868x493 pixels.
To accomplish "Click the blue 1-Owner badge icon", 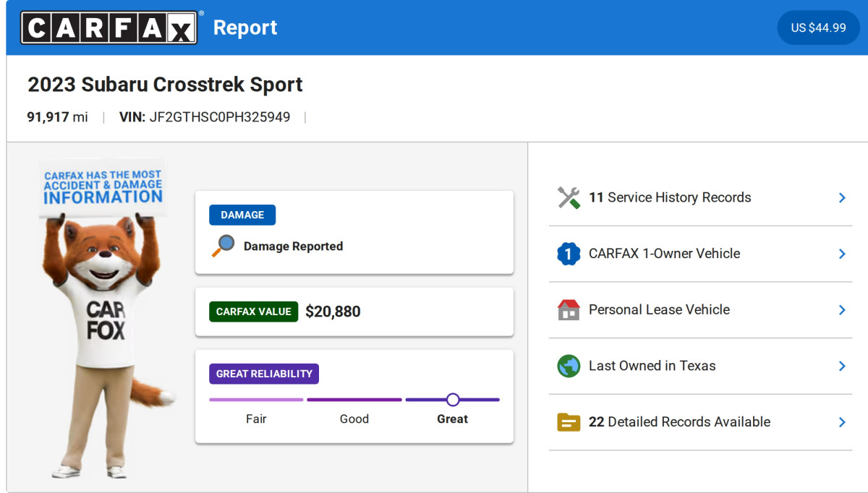I will point(569,254).
